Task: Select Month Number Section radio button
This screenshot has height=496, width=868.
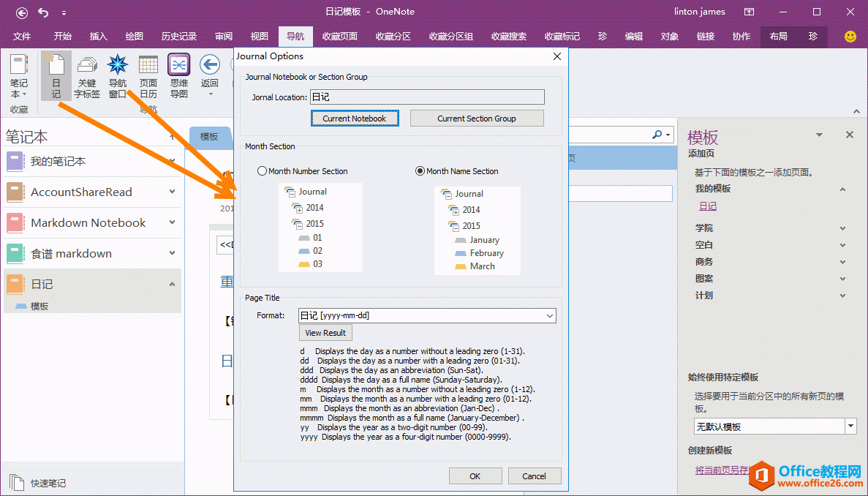Action: [x=263, y=171]
